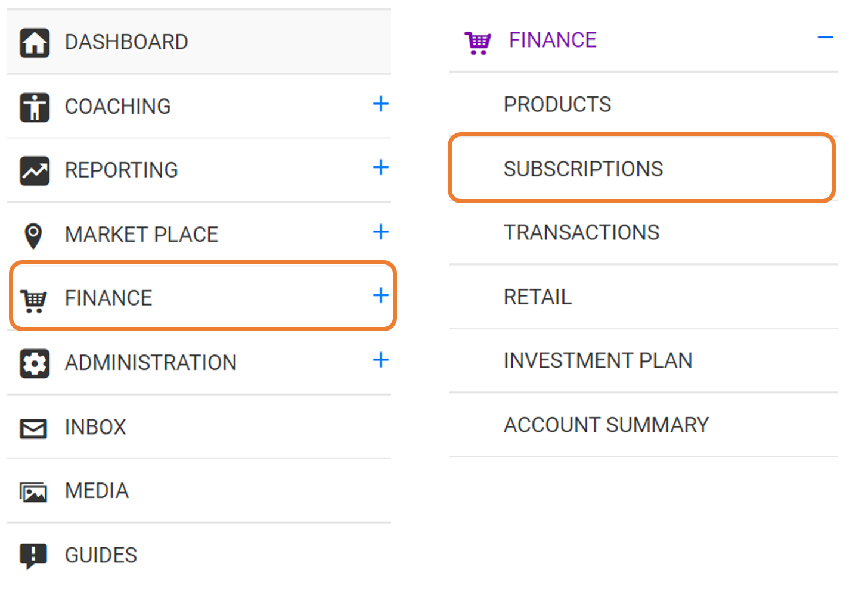Click the Market Place pin icon

33,236
